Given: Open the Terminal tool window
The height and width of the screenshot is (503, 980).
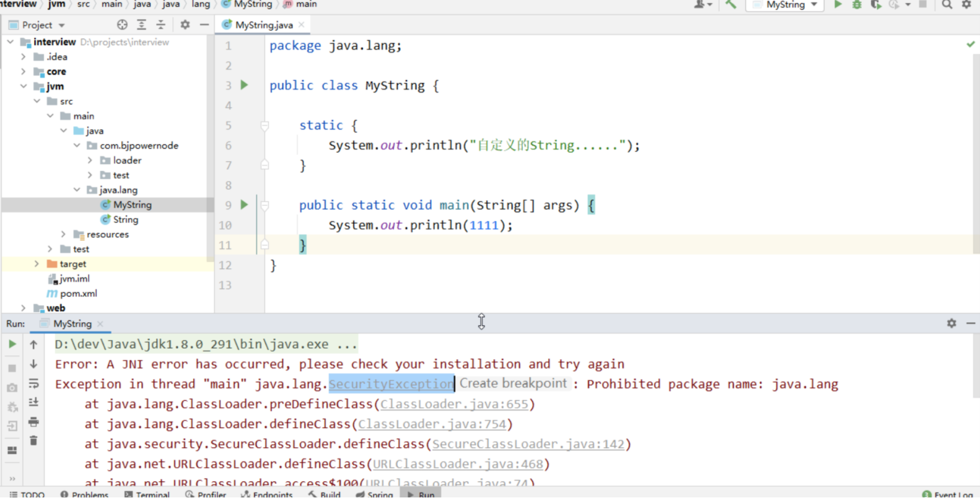Looking at the screenshot, I should tap(147, 494).
